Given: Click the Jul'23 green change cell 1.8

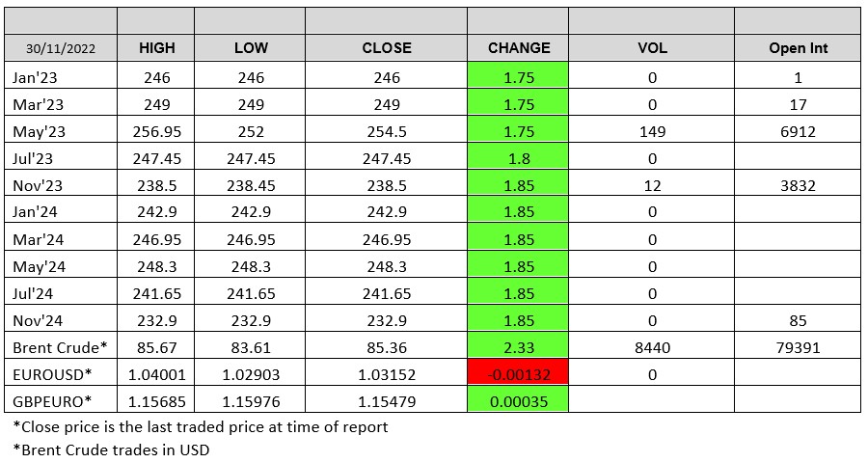Looking at the screenshot, I should (x=519, y=158).
